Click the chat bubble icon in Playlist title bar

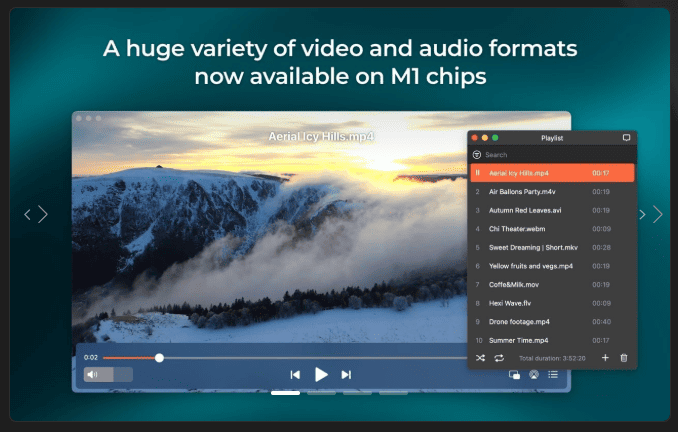tap(626, 138)
